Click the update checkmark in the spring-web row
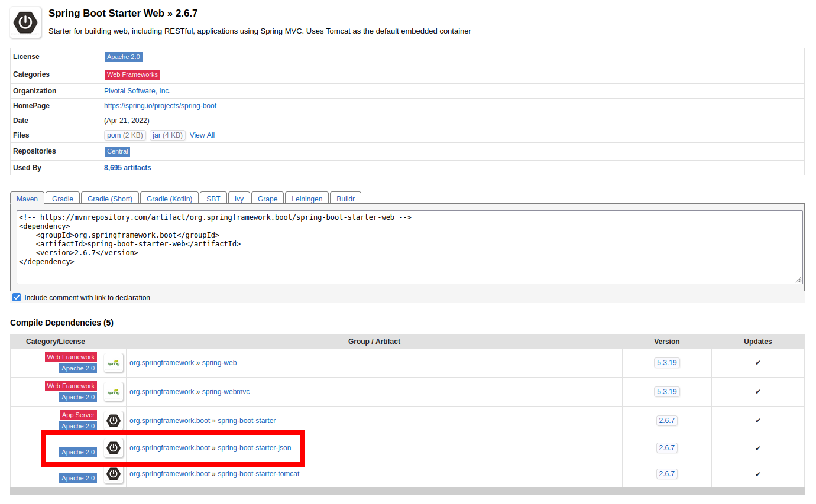 pyautogui.click(x=758, y=363)
